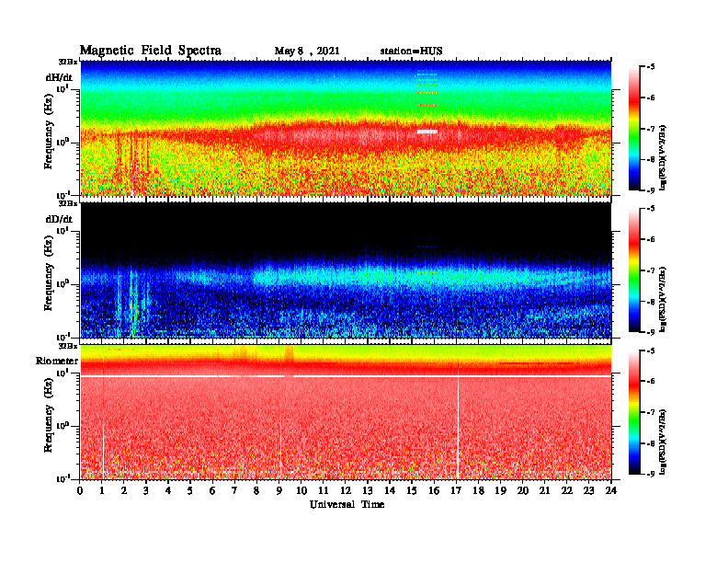Click hour tick label "9" on time axis
The width and height of the screenshot is (728, 563).
[279, 491]
